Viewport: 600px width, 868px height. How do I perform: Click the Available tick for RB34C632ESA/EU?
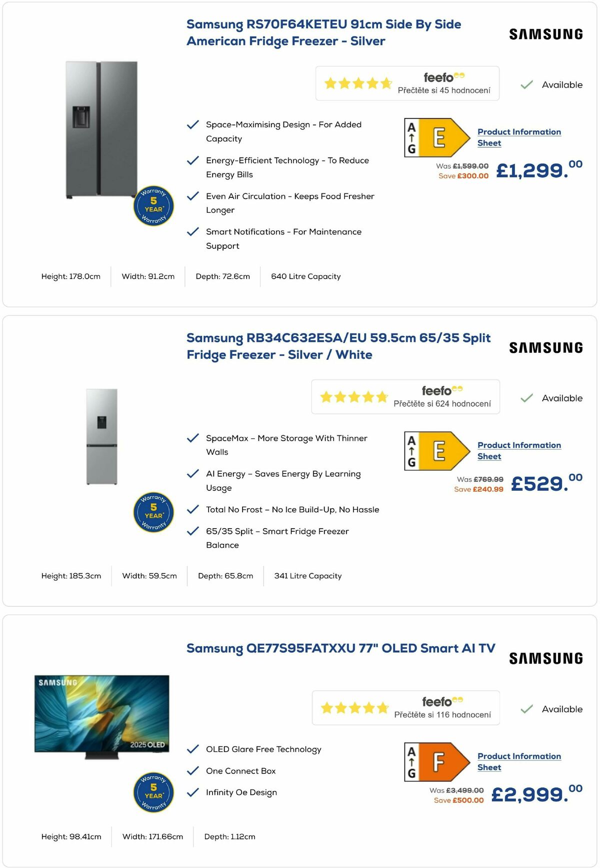click(x=525, y=398)
